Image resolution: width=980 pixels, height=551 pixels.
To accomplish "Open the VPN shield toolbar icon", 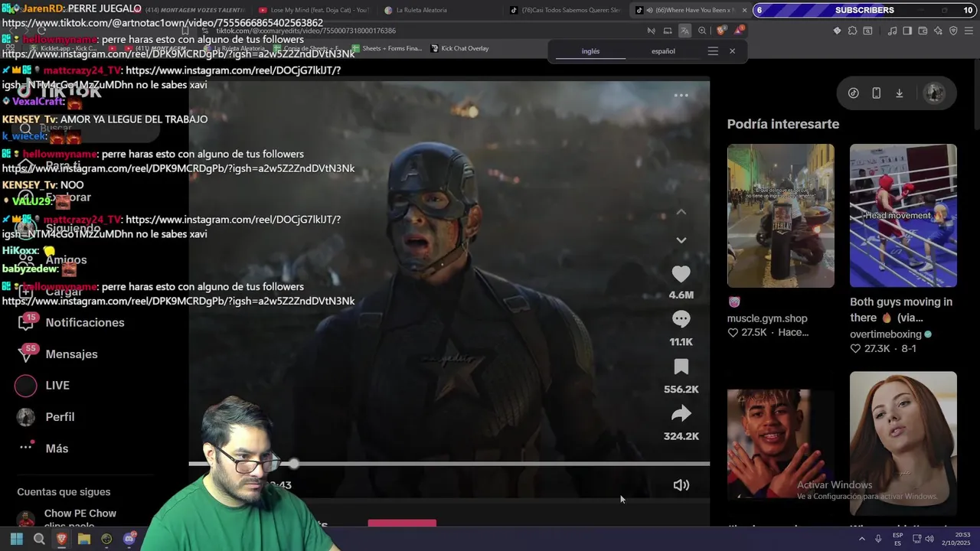I will pyautogui.click(x=953, y=31).
